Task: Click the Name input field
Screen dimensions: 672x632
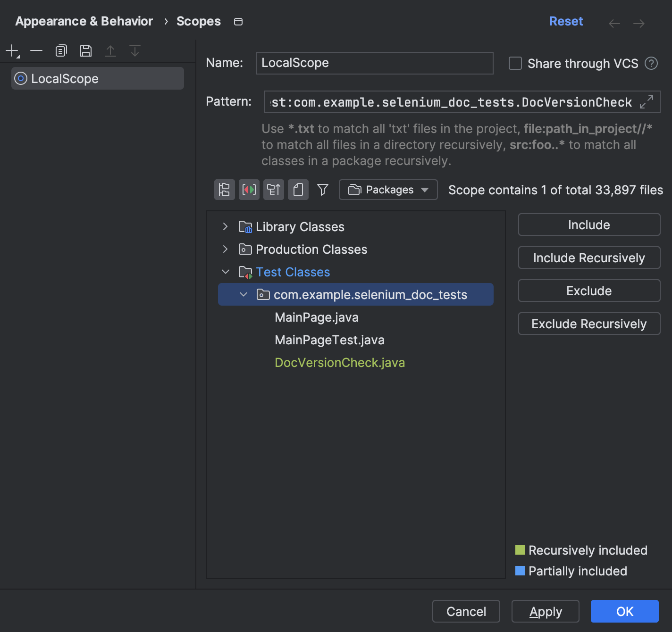Action: pos(374,63)
